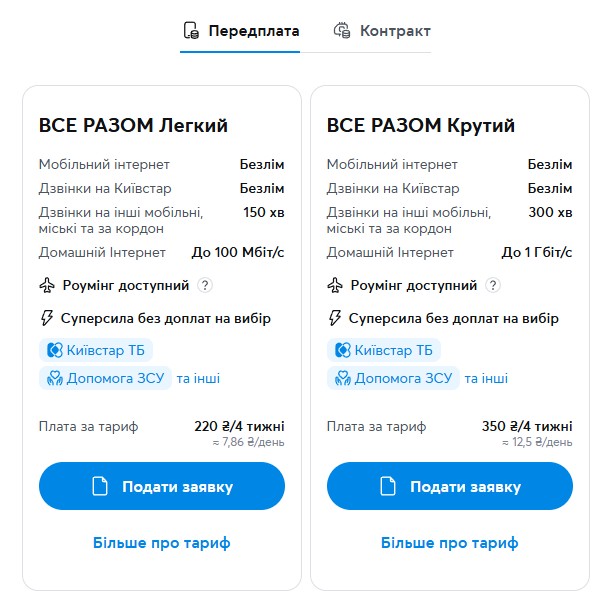The width and height of the screenshot is (600, 603).
Task: Select the Київстар ТБ chip in the Легкий card
Action: pos(96,350)
